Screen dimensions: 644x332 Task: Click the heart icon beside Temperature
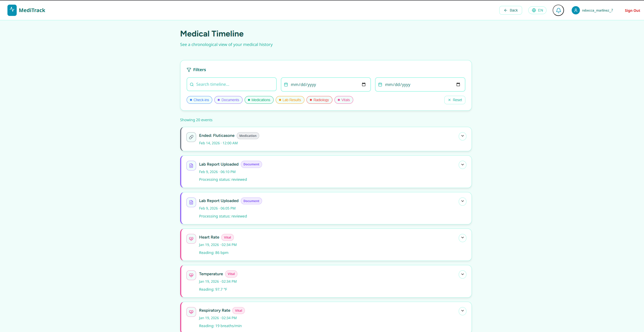(191, 275)
